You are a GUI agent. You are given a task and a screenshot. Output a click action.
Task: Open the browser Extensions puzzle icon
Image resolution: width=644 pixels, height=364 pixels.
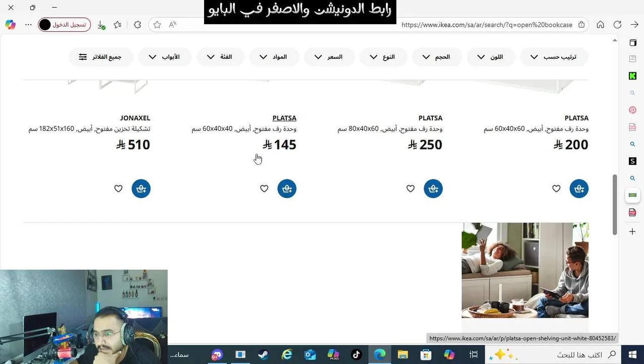137,24
